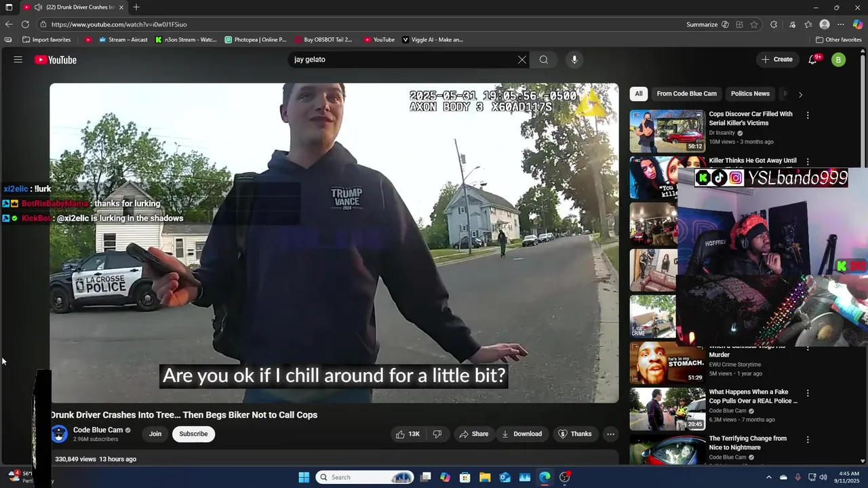Open 'n3on Stream' bookmark
This screenshot has height=488, width=868.
click(186, 40)
